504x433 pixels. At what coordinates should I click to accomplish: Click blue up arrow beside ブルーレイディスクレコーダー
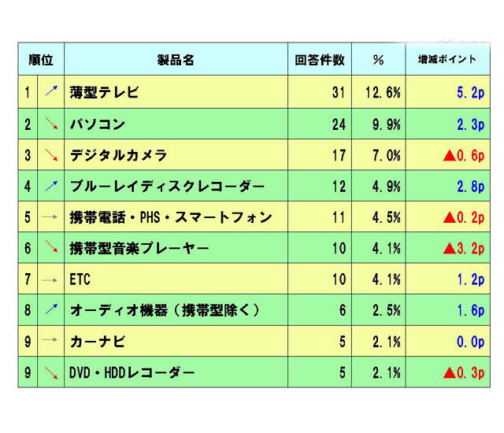coord(51,186)
